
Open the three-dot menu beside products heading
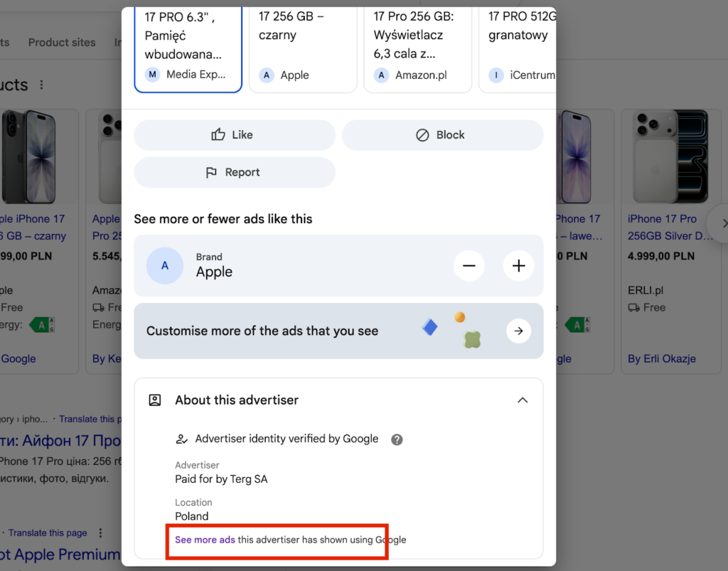click(x=41, y=85)
